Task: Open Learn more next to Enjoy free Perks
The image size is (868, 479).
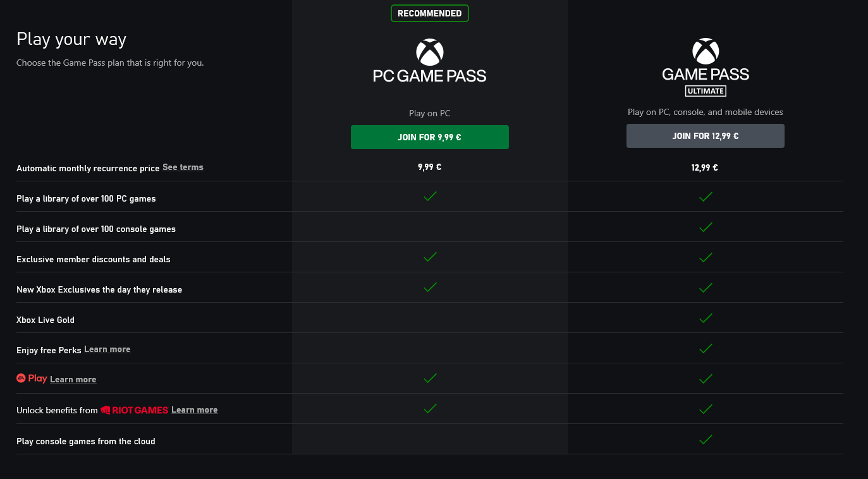Action: 107,349
